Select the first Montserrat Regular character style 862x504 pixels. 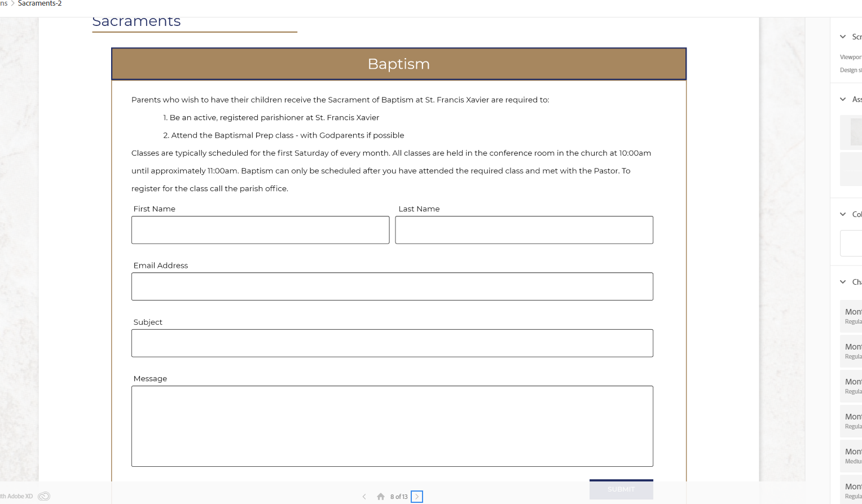[x=851, y=316]
